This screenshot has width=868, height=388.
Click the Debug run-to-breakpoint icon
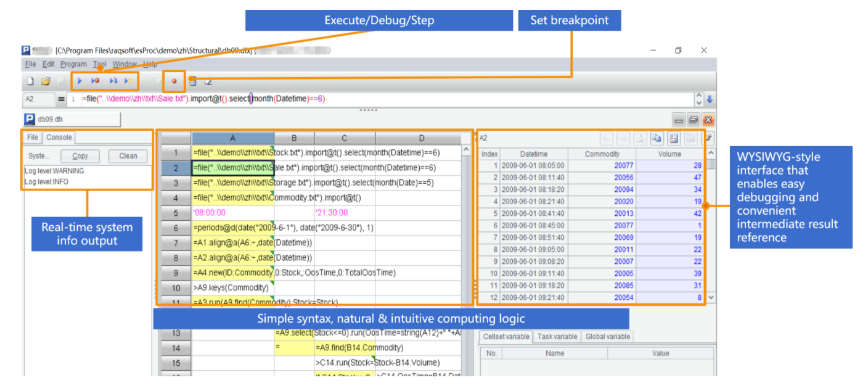click(96, 81)
